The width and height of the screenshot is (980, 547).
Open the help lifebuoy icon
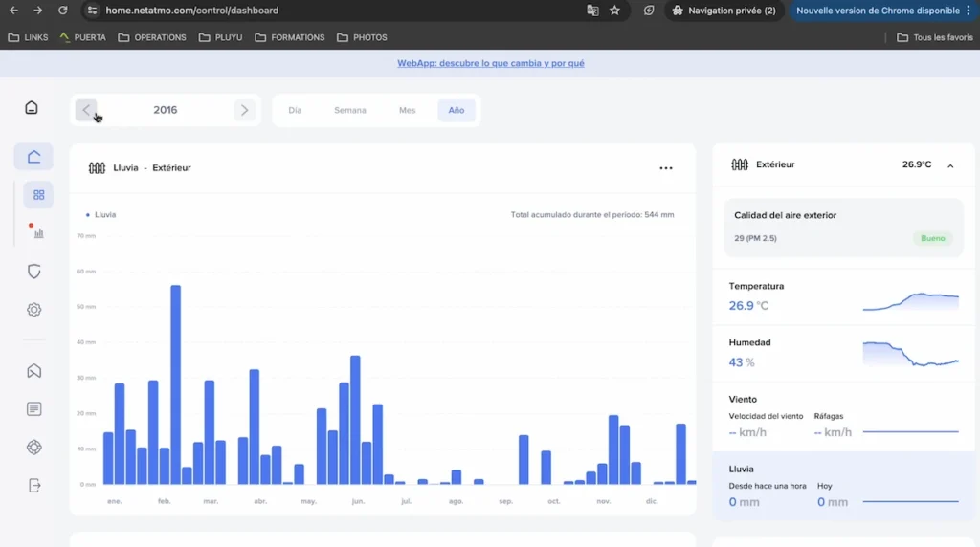coord(33,448)
